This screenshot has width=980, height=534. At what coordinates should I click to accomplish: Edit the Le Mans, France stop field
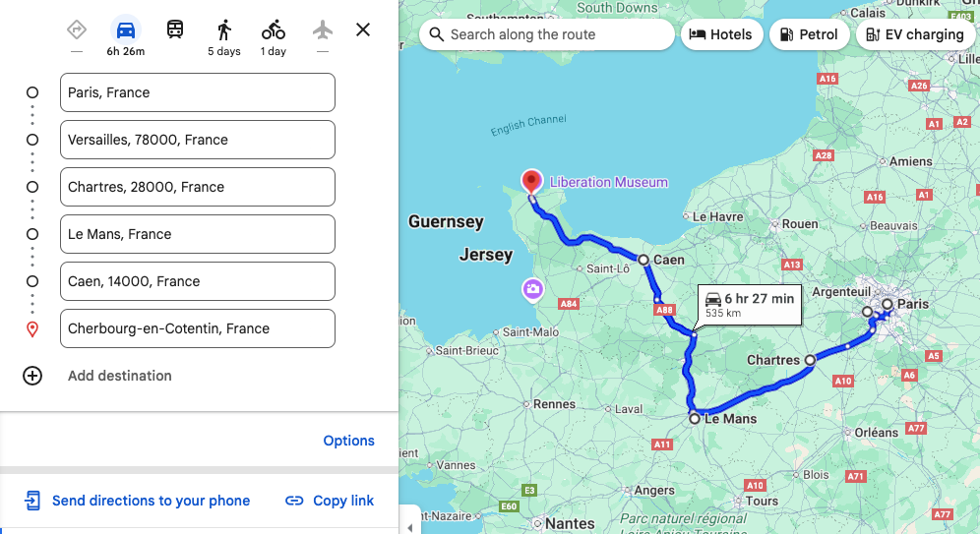point(197,234)
